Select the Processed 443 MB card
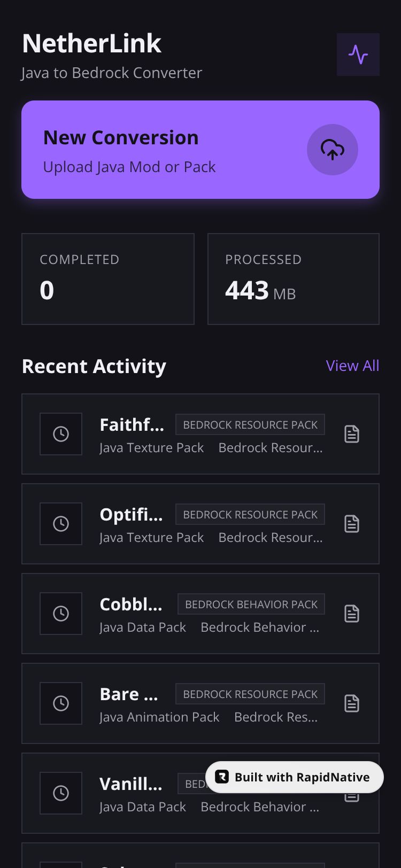Screen dimensions: 401x868 point(294,279)
